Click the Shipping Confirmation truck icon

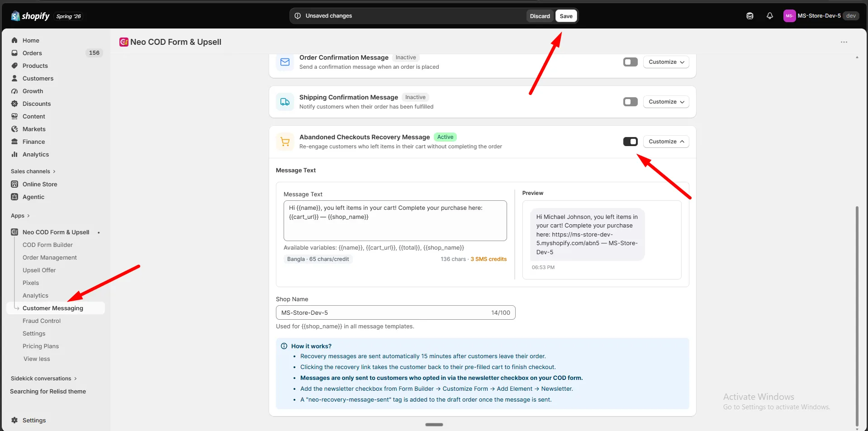click(285, 102)
